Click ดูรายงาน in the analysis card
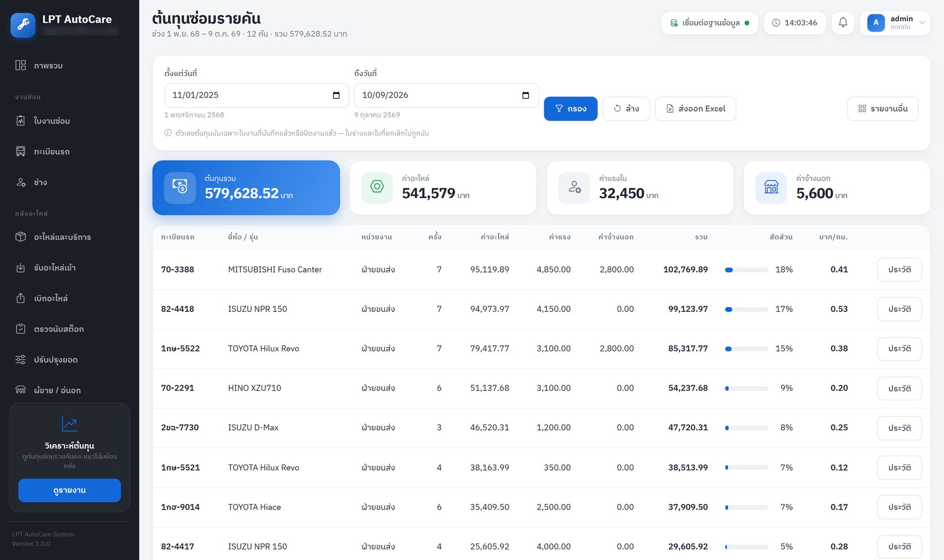The width and height of the screenshot is (944, 560). pos(69,491)
